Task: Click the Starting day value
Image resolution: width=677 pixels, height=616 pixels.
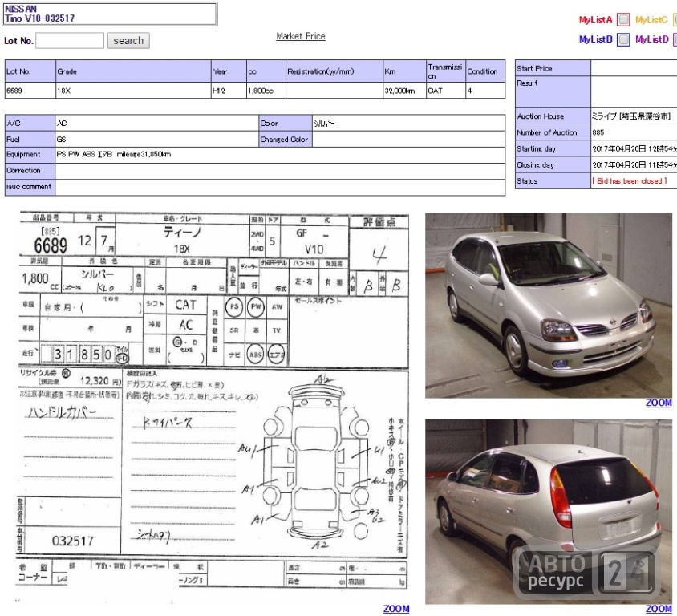Action: [x=634, y=149]
